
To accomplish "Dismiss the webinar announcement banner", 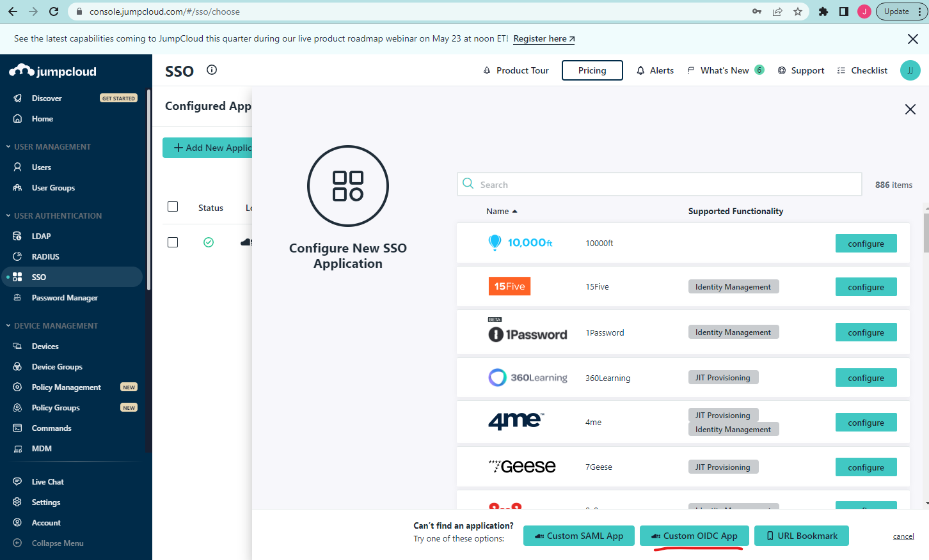I will 913,39.
